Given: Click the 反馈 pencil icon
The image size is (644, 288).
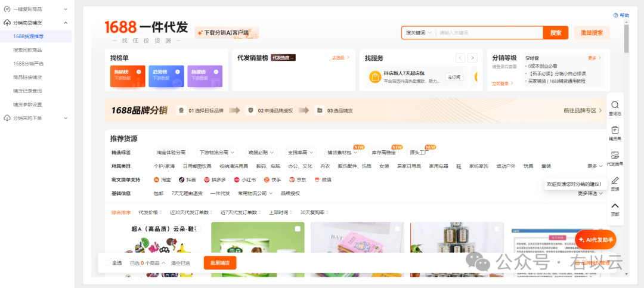Looking at the screenshot, I should click(615, 180).
